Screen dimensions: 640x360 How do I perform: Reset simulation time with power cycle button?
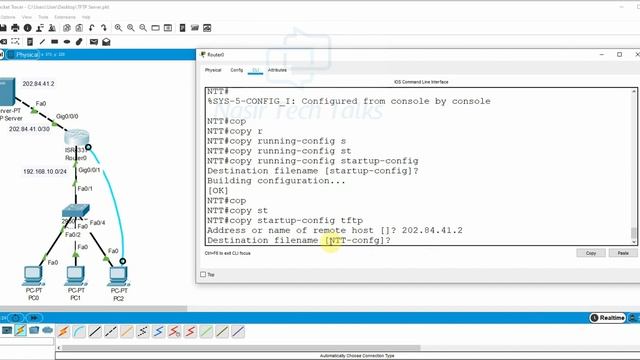[x=16, y=318]
